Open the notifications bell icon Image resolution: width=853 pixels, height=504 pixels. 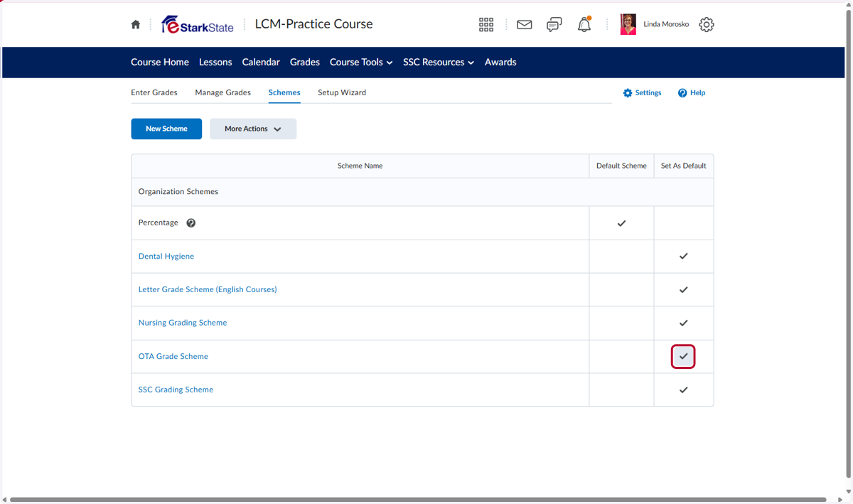[584, 25]
